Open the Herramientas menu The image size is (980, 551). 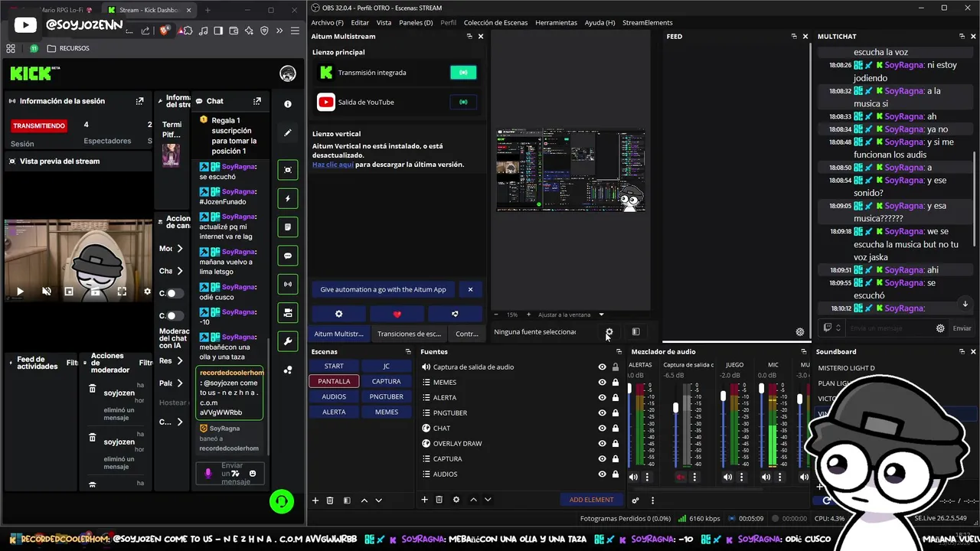pyautogui.click(x=557, y=23)
